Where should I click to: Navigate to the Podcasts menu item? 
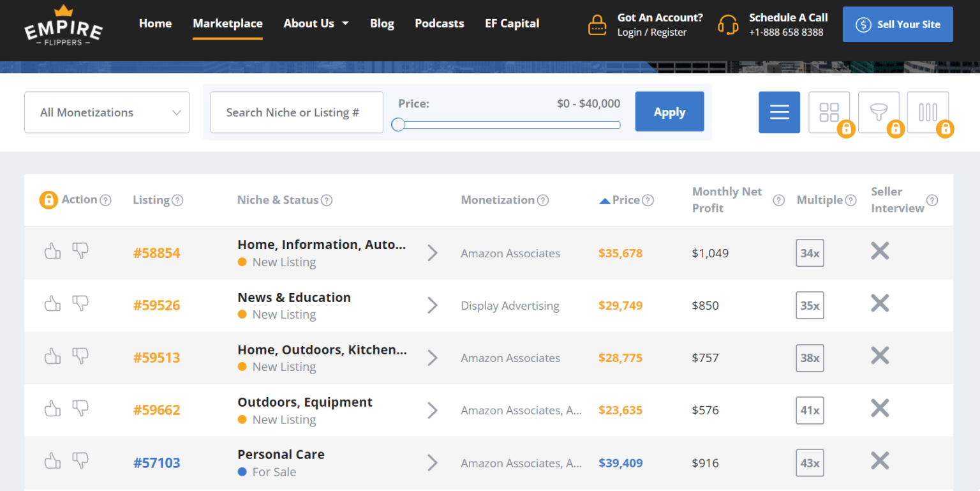tap(439, 23)
